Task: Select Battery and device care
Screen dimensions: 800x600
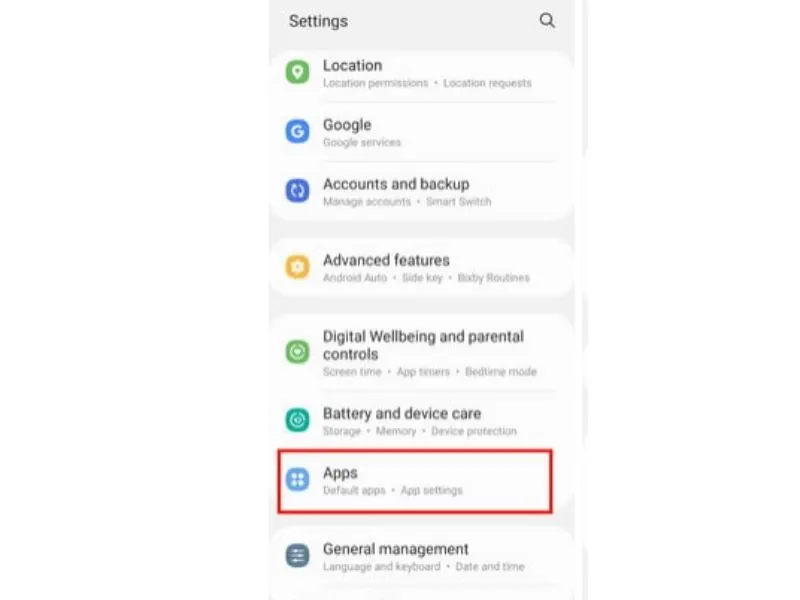Action: tap(421, 421)
